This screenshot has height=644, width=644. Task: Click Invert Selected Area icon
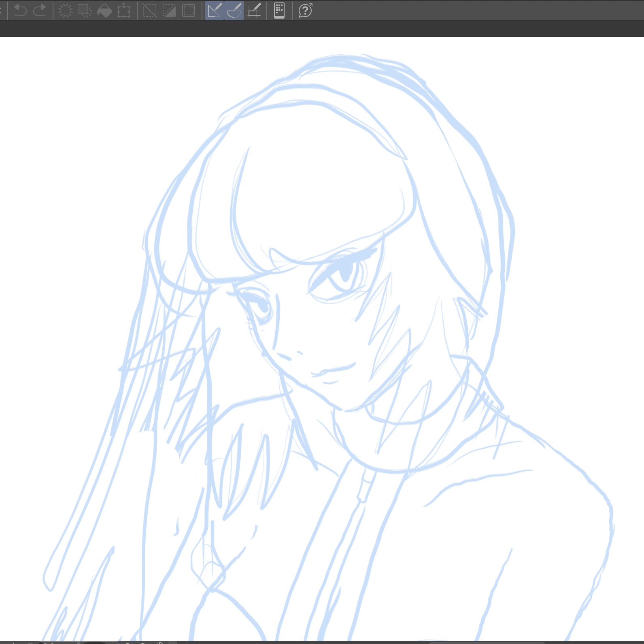(169, 11)
